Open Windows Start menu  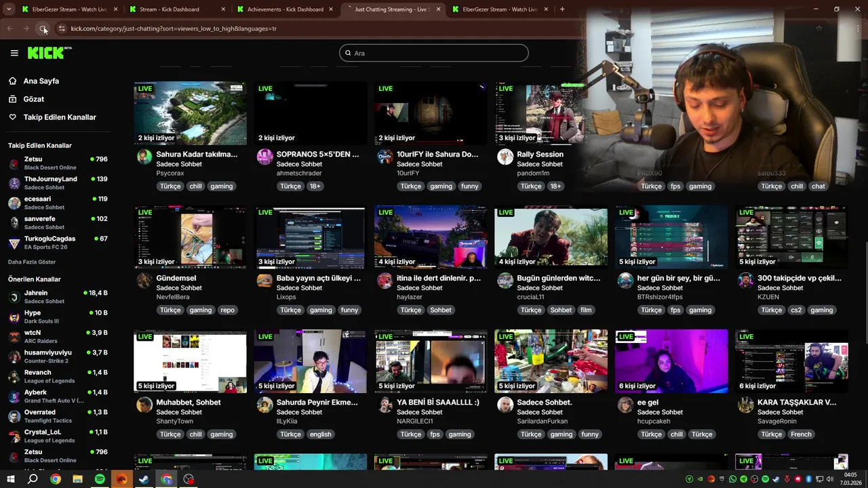coord(10,479)
